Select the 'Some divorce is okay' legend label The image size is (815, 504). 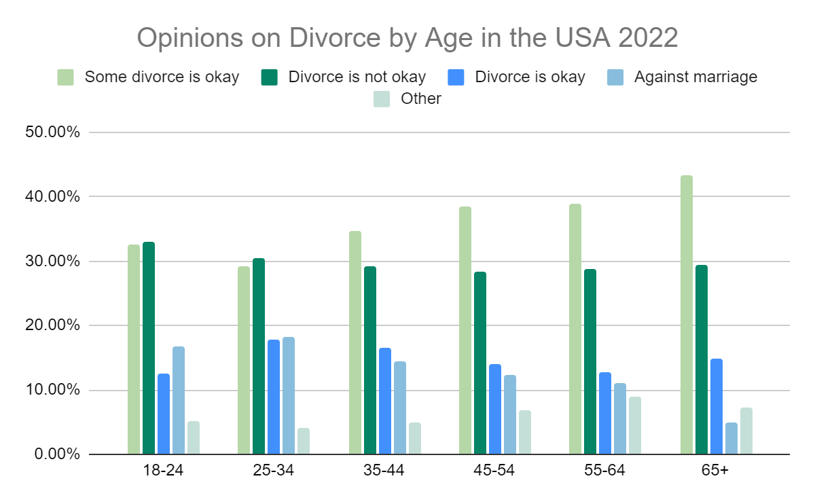click(x=162, y=77)
